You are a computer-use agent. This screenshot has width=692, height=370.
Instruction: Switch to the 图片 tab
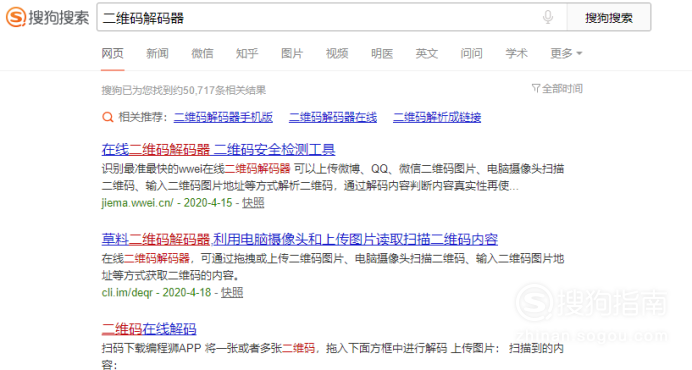tap(292, 53)
